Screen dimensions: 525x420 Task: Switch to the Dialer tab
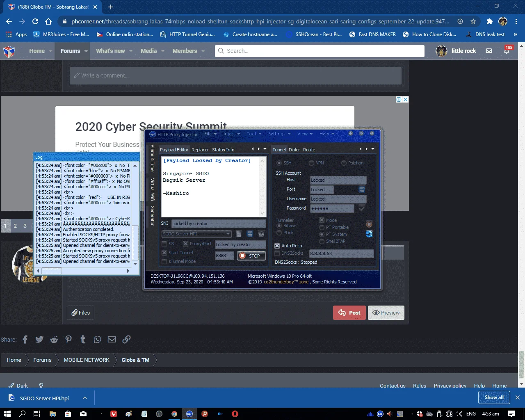[294, 150]
